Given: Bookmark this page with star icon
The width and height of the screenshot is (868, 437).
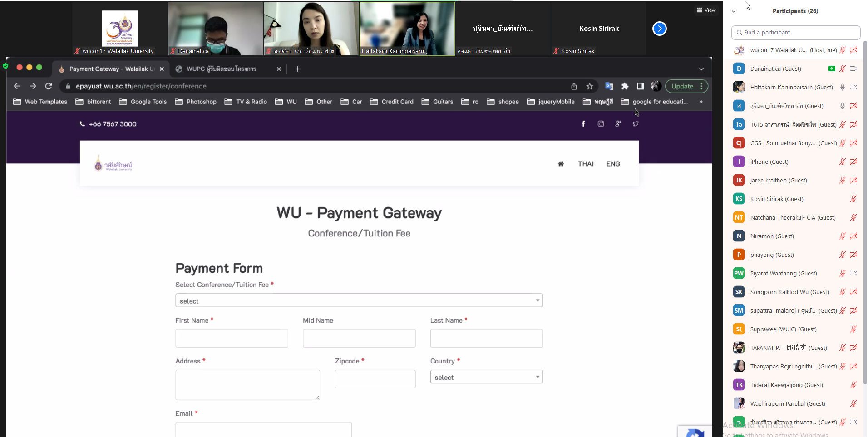Looking at the screenshot, I should (x=590, y=86).
